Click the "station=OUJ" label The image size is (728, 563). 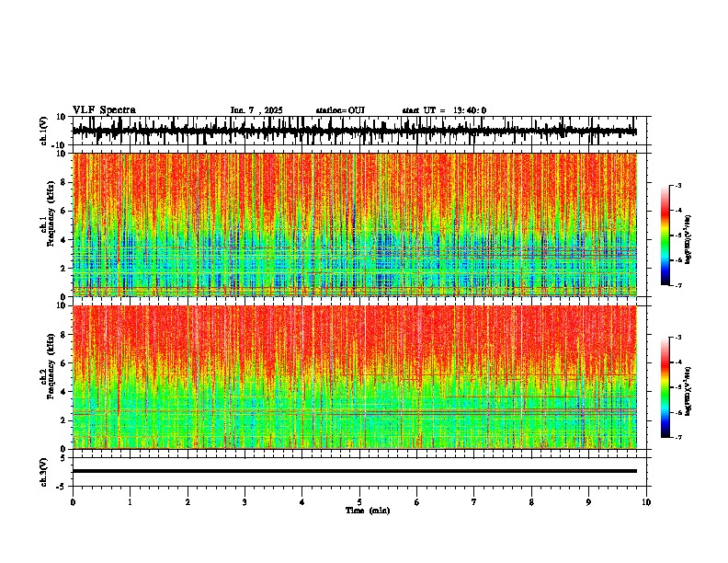tap(340, 110)
